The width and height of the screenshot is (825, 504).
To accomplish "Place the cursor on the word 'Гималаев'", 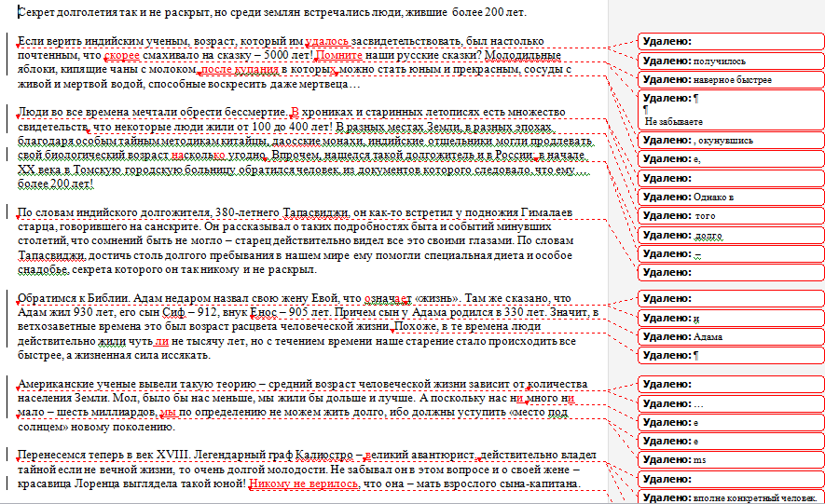I will [x=546, y=212].
